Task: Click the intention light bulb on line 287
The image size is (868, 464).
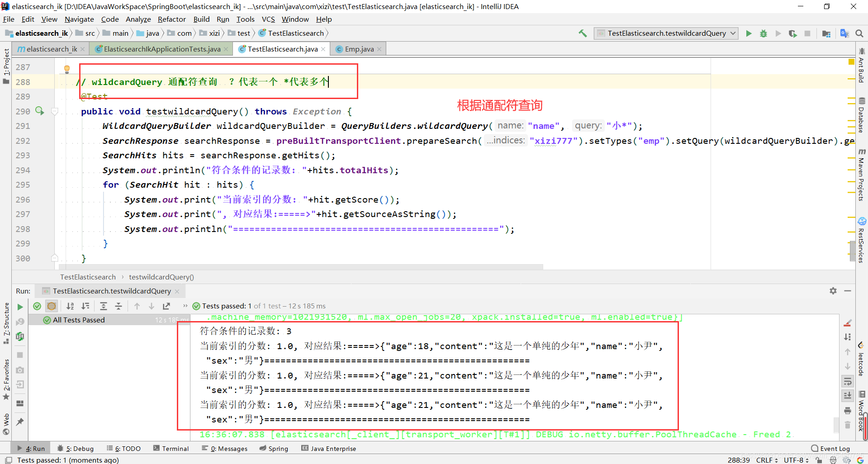Action: point(67,69)
